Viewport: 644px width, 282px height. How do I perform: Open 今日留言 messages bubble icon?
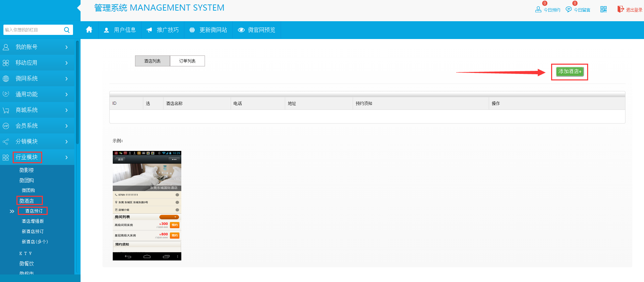tap(569, 10)
